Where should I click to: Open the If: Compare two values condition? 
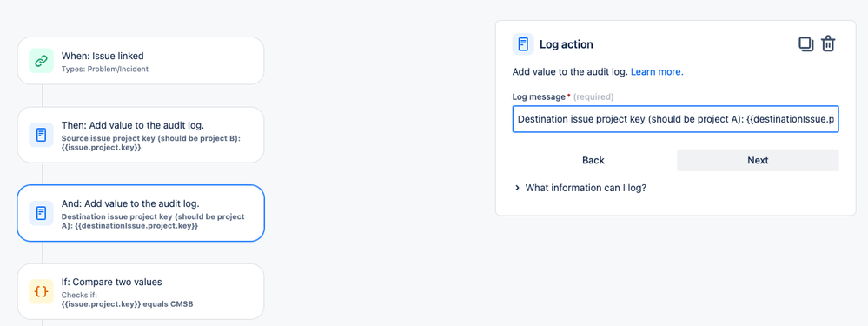pyautogui.click(x=141, y=292)
